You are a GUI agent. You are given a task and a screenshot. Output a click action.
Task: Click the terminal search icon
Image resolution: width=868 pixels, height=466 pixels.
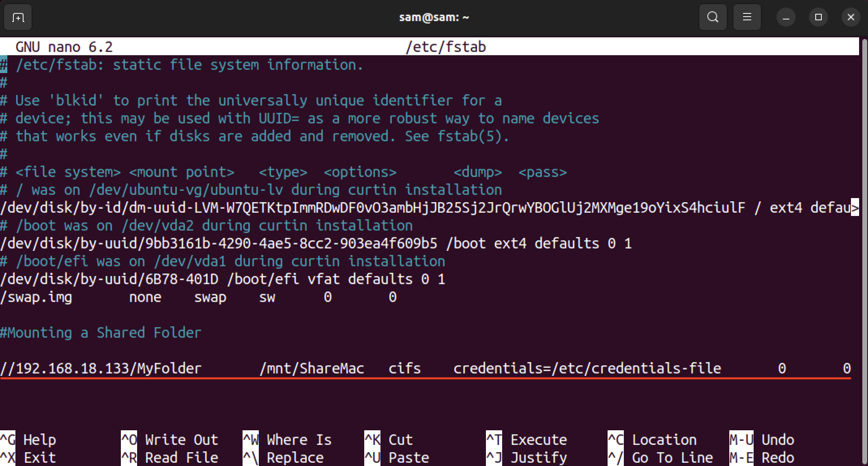pyautogui.click(x=713, y=17)
